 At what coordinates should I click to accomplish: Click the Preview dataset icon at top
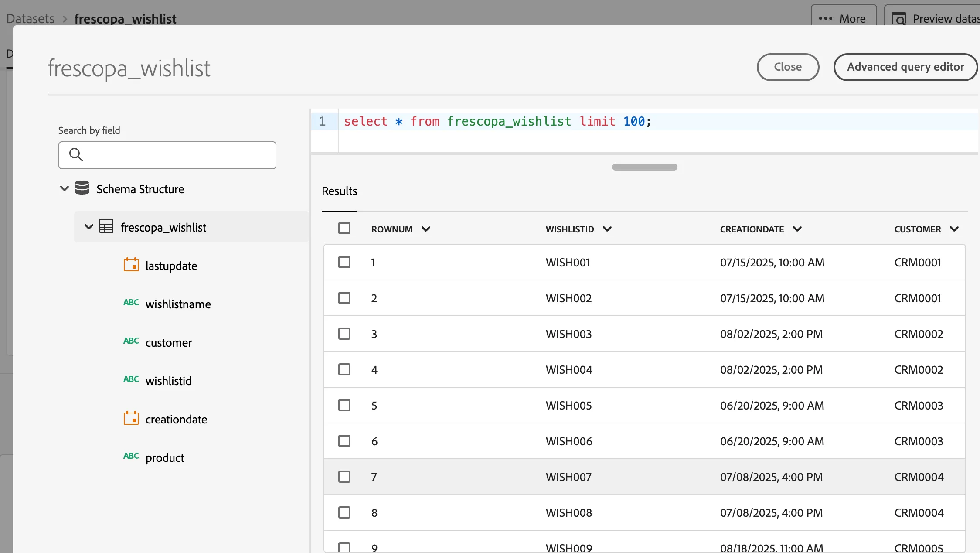[x=899, y=19]
